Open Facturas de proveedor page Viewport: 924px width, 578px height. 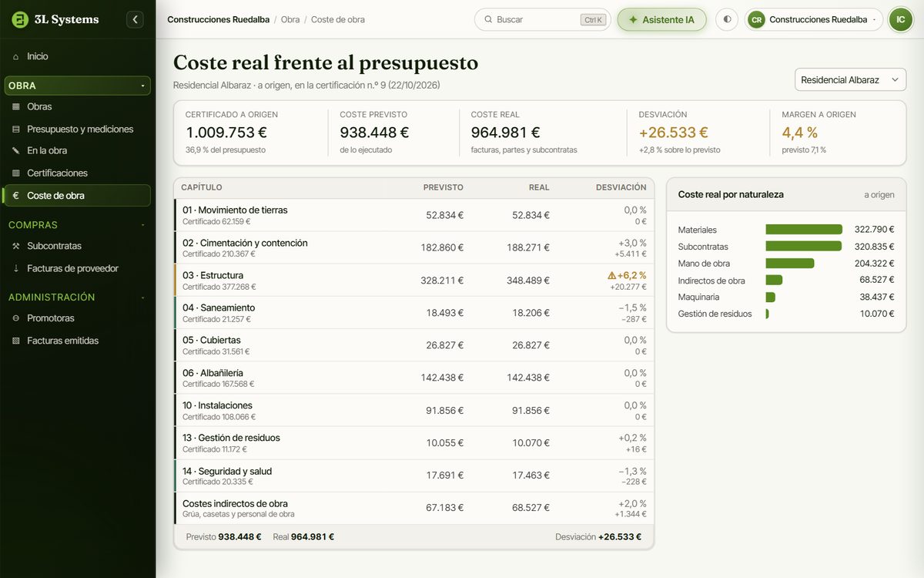77,268
